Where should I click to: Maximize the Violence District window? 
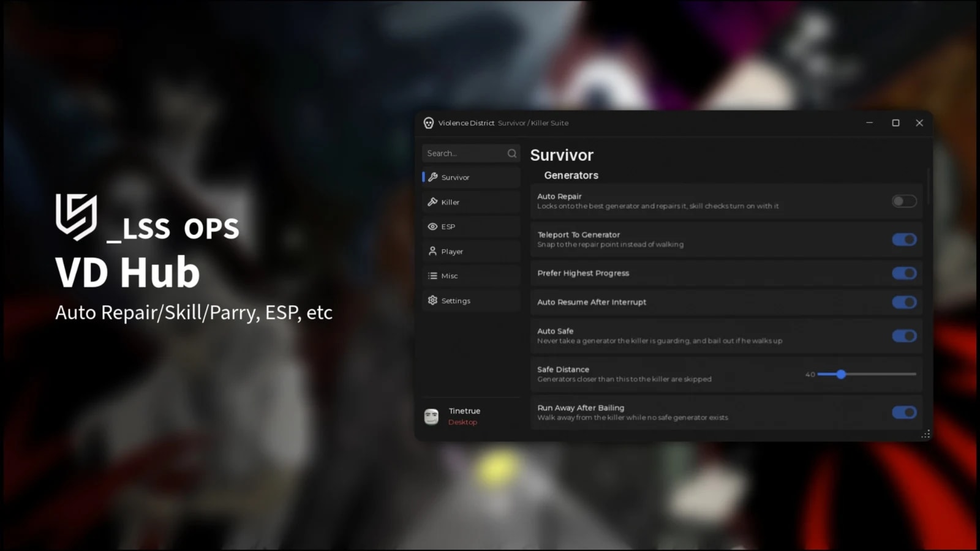[x=895, y=122]
